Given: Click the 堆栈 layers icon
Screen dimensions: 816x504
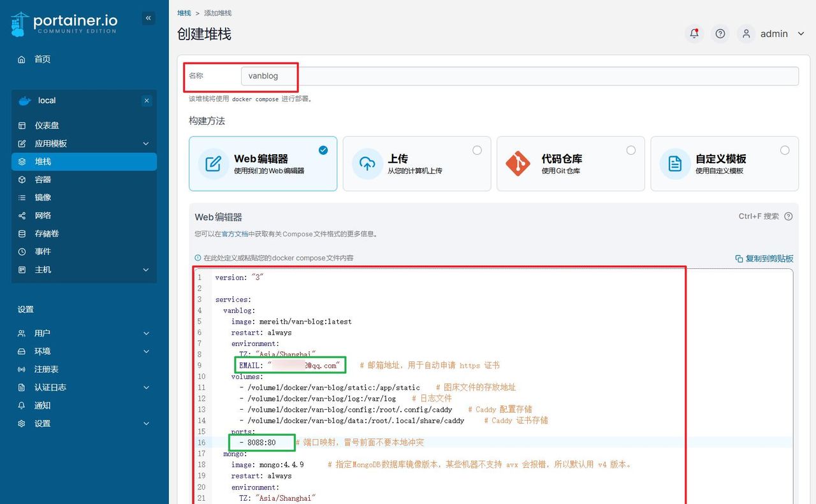Looking at the screenshot, I should click(x=22, y=162).
